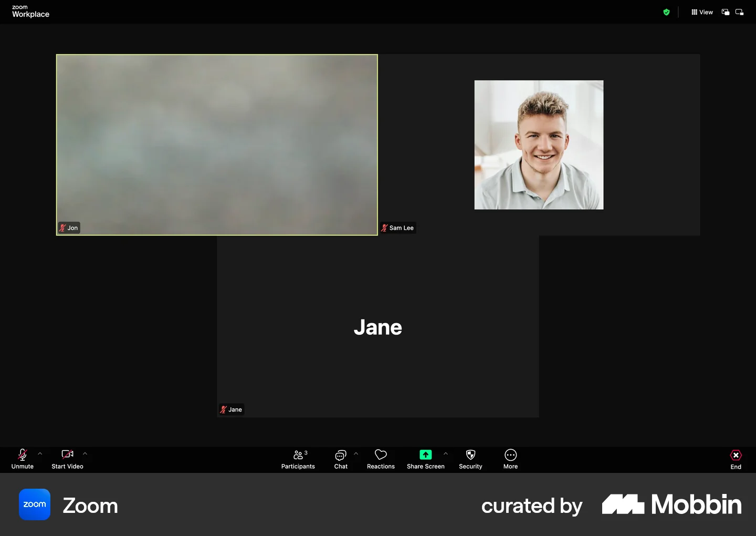Viewport: 756px width, 536px height.
Task: Check encryption info via green shield icon
Action: pyautogui.click(x=667, y=12)
